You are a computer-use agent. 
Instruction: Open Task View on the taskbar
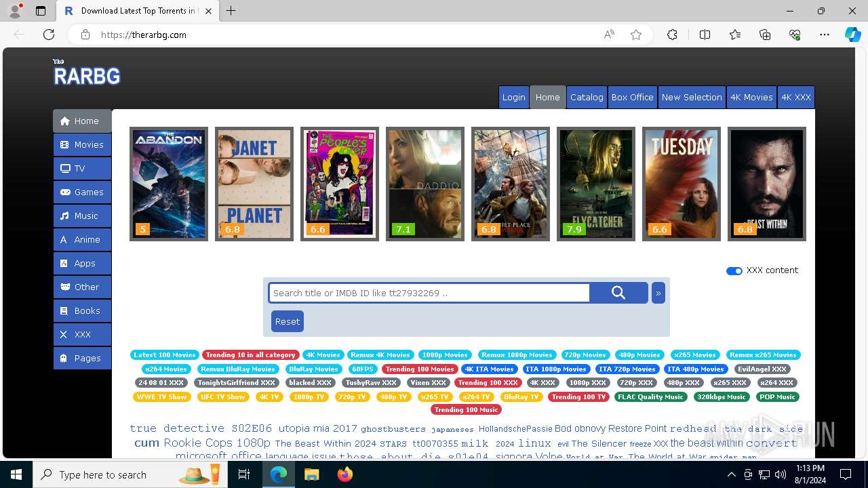tap(244, 474)
